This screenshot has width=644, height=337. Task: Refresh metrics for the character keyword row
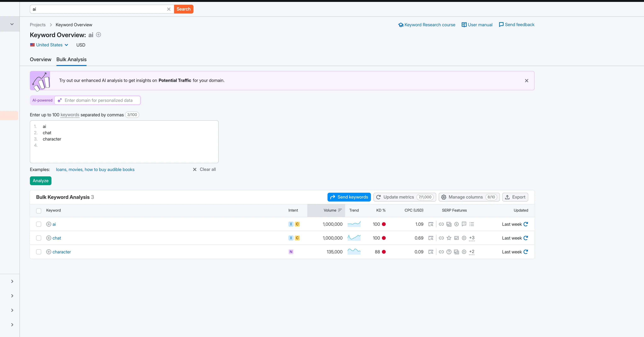pyautogui.click(x=526, y=252)
